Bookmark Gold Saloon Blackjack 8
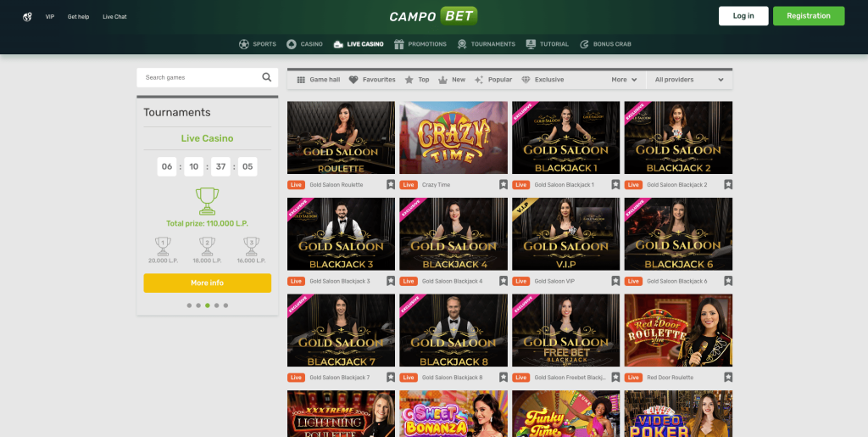The width and height of the screenshot is (868, 437). tap(504, 378)
